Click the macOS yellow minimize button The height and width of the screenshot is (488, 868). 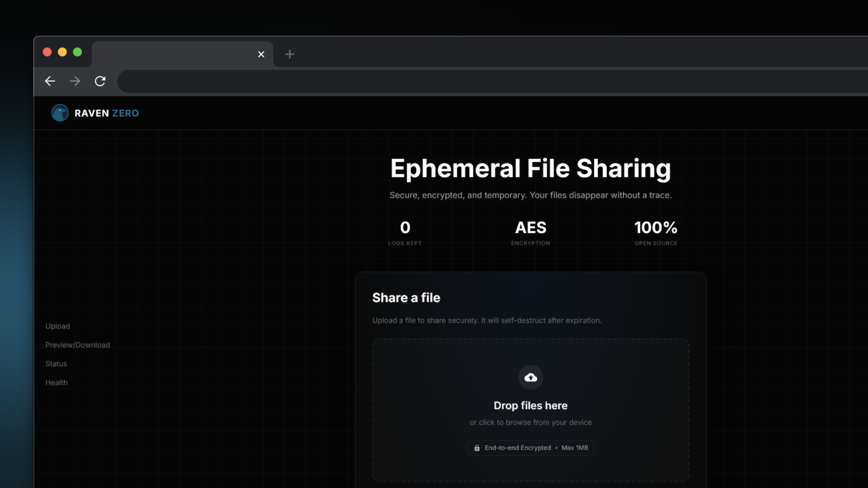tap(62, 52)
